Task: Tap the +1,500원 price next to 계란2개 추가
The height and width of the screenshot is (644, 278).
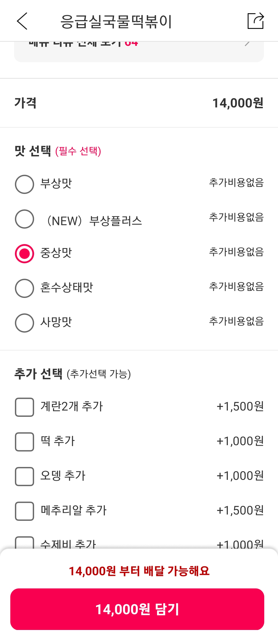Action: tap(240, 406)
